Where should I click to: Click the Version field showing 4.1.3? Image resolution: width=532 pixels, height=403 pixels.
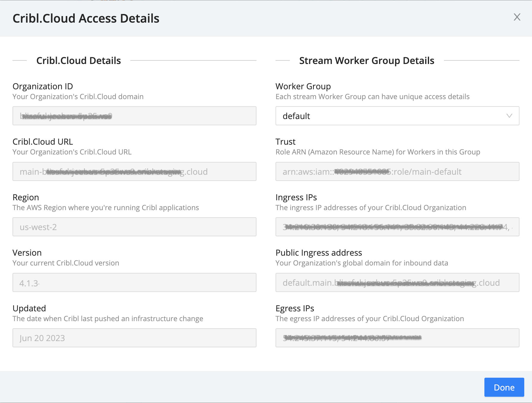point(134,282)
